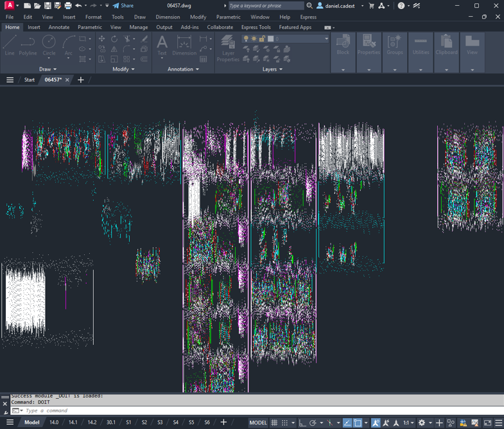Click the Rotate tool icon
The image size is (504, 429).
114,39
